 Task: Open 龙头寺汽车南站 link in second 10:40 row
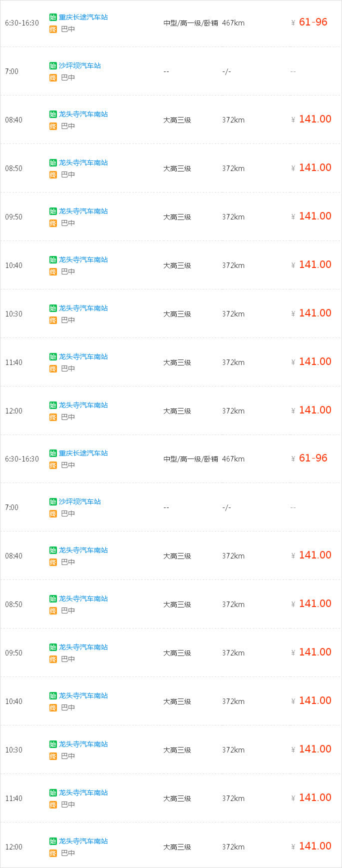83,695
